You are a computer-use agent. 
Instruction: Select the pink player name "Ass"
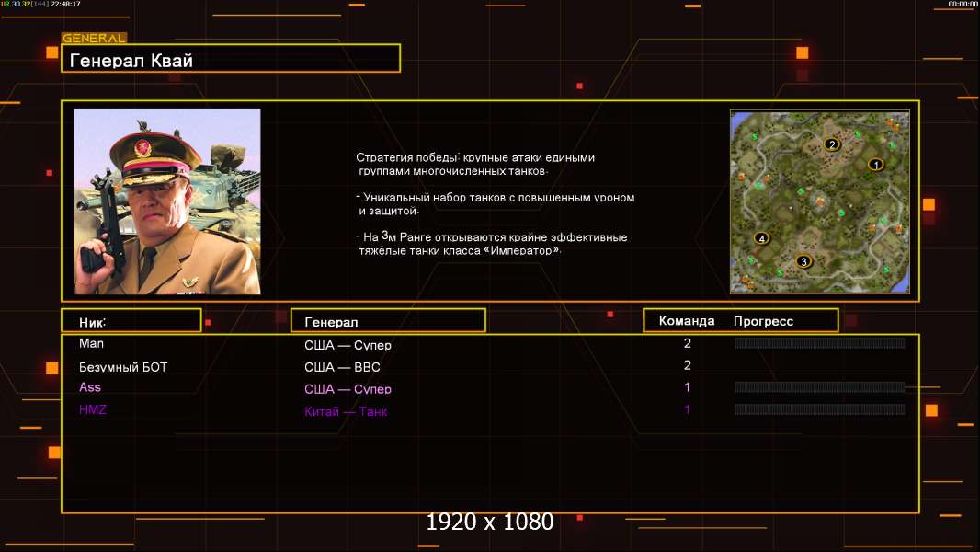click(x=90, y=387)
